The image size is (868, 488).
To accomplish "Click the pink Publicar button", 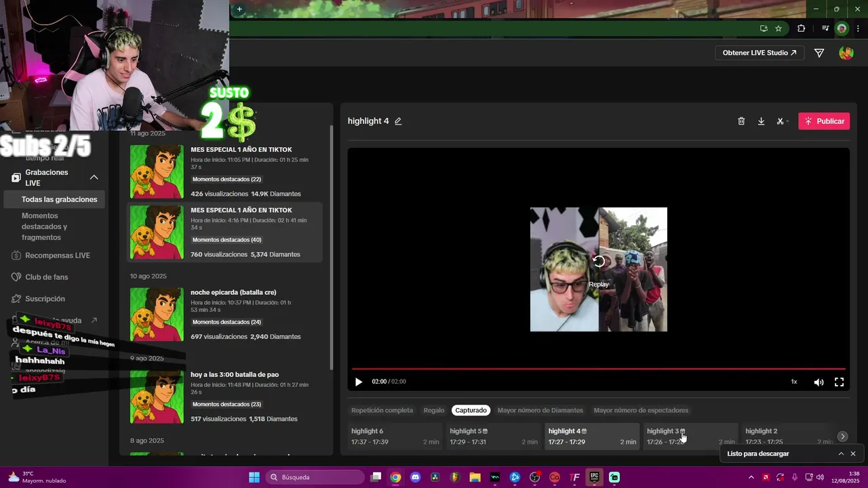I will click(x=824, y=121).
